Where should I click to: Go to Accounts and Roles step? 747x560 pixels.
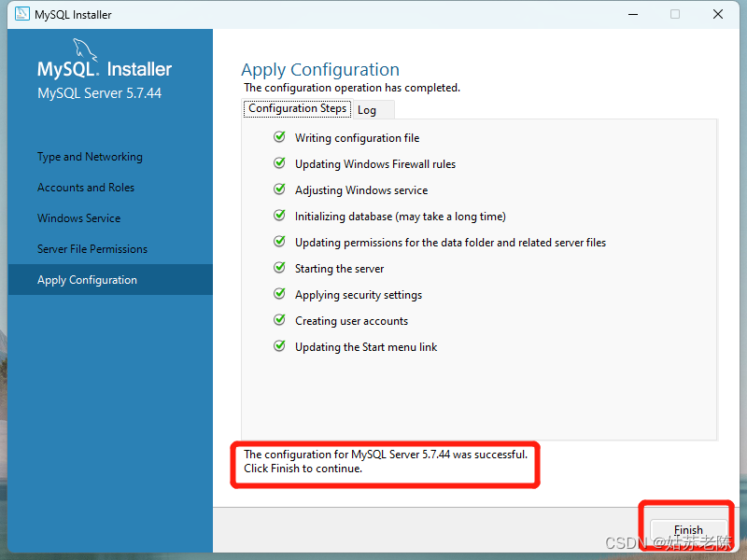[x=86, y=188]
